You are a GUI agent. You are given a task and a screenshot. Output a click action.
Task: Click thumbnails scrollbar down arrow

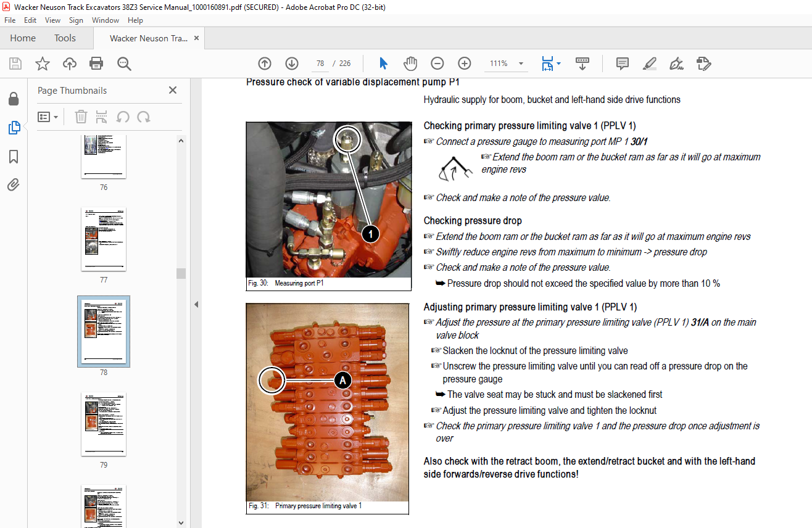click(x=181, y=522)
